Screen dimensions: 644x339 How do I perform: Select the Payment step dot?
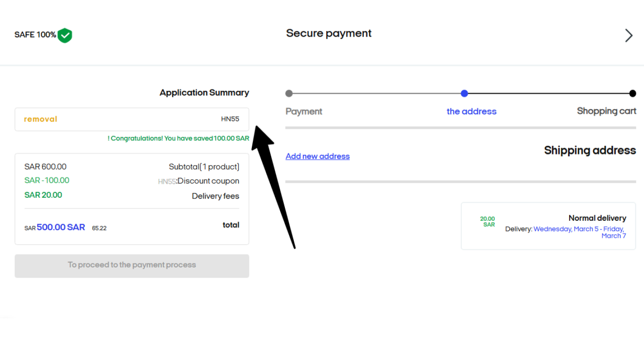click(x=289, y=93)
